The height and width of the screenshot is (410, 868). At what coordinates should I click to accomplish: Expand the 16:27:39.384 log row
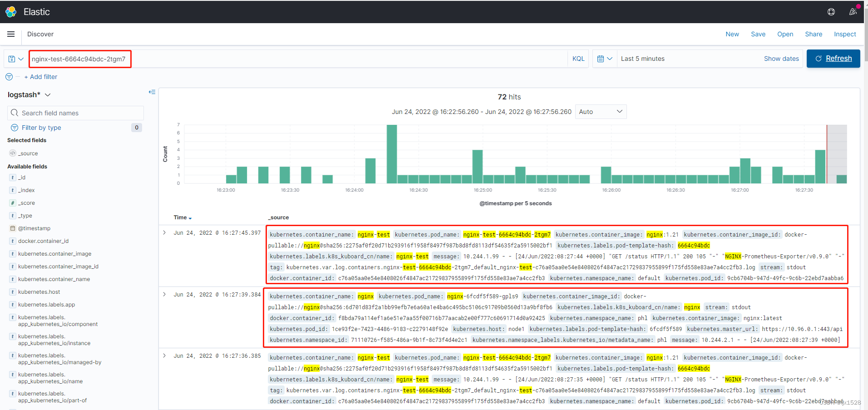click(164, 294)
